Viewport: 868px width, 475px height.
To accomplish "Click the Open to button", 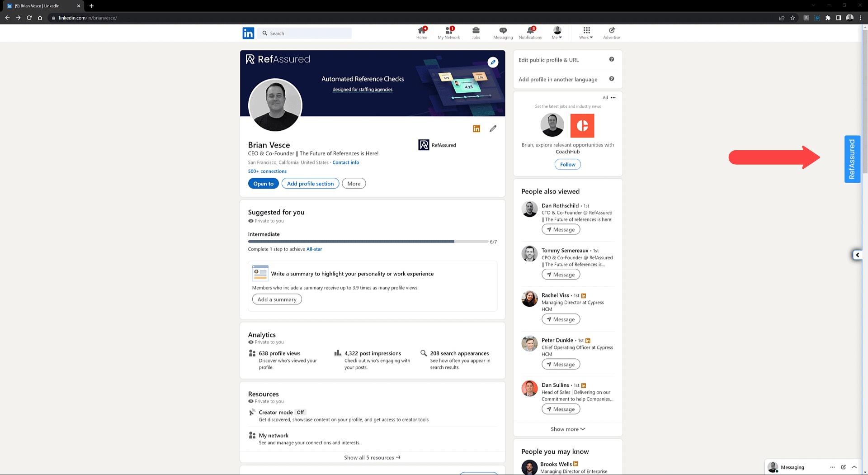I will tap(264, 184).
